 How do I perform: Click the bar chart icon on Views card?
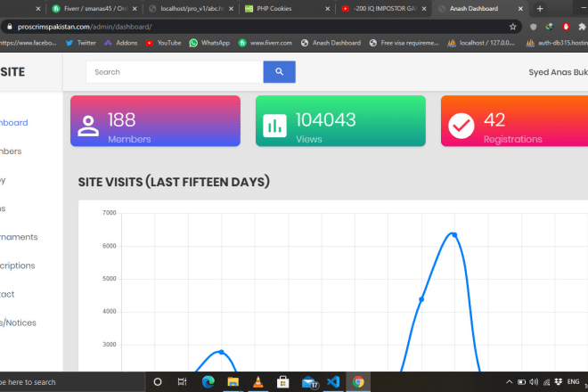click(274, 126)
